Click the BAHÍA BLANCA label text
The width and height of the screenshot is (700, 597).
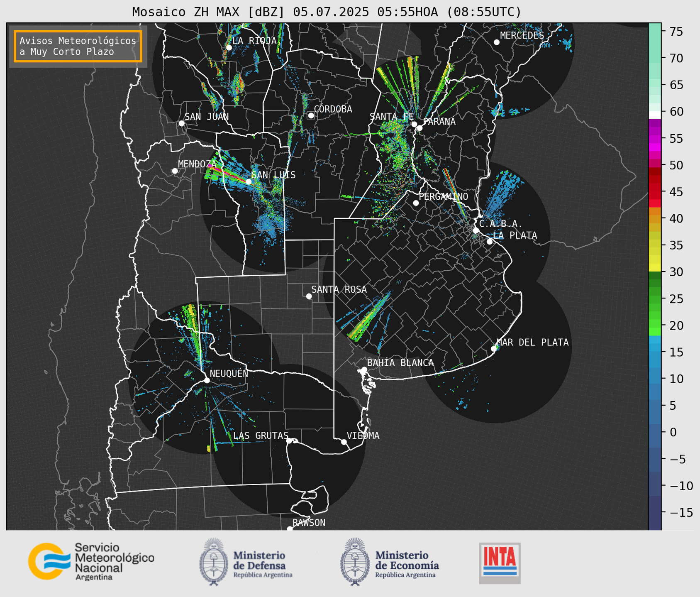[400, 363]
